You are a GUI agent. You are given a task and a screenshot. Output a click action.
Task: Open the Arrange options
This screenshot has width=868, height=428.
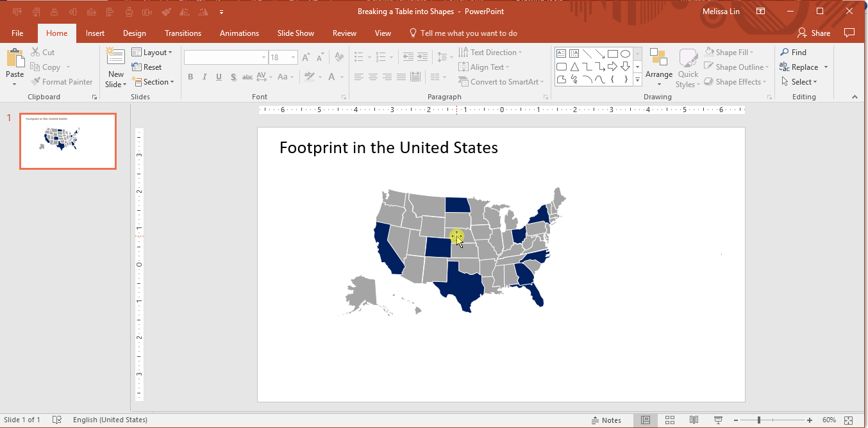pyautogui.click(x=658, y=67)
